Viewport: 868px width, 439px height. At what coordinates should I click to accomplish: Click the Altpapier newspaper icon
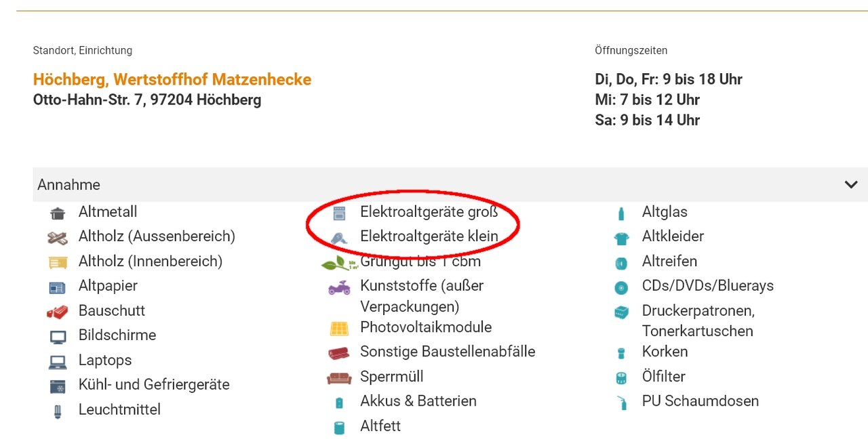click(58, 287)
